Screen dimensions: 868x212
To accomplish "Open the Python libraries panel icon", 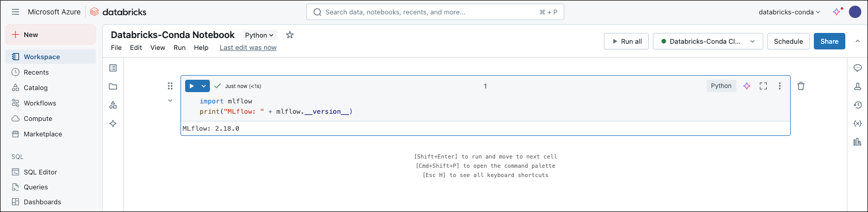I will pyautogui.click(x=858, y=142).
